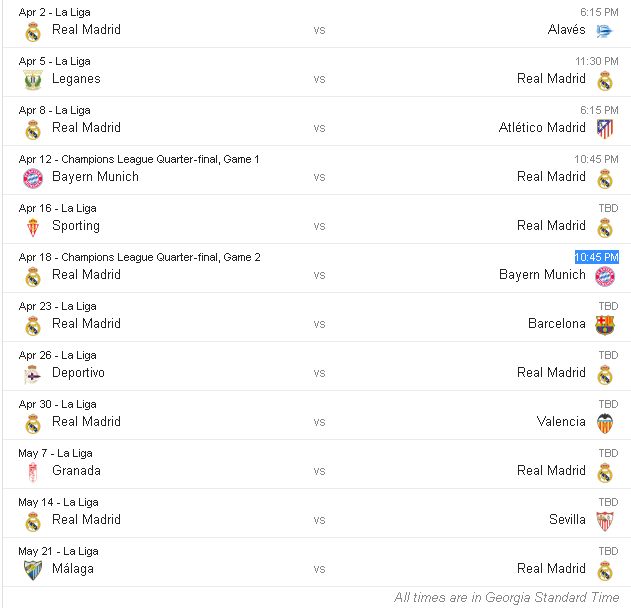This screenshot has width=631, height=608.
Task: Click the Alavés team crest
Action: coord(604,31)
